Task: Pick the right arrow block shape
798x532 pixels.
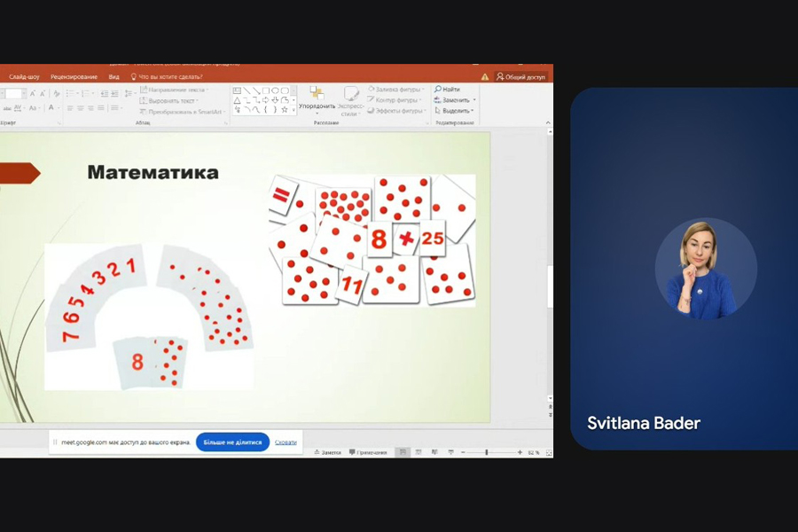Action: click(266, 100)
